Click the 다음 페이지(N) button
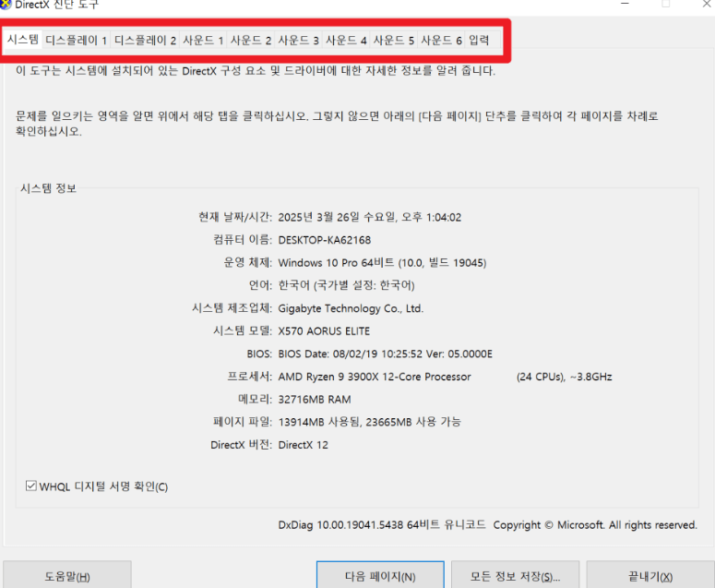Viewport: 715px width, 588px height. point(380,576)
